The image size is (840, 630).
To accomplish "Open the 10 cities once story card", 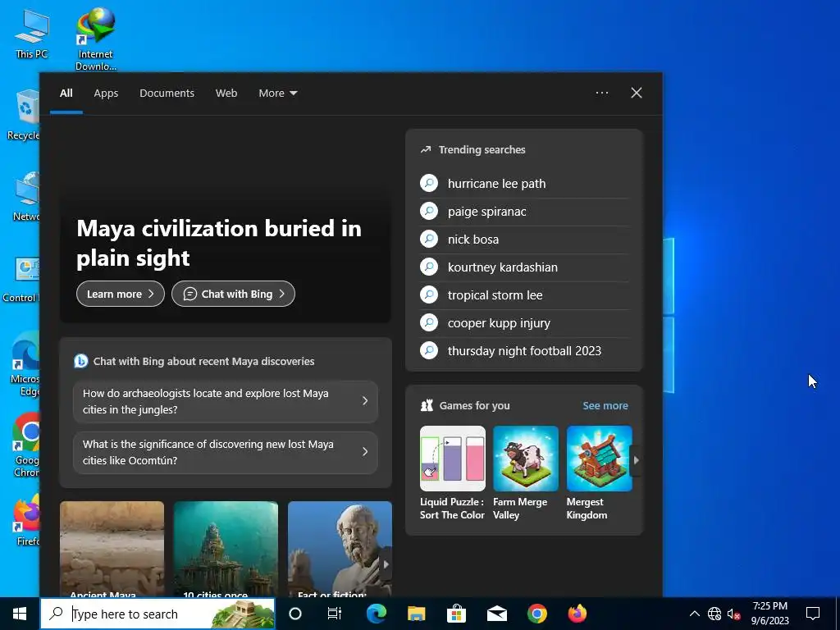I will pos(226,549).
